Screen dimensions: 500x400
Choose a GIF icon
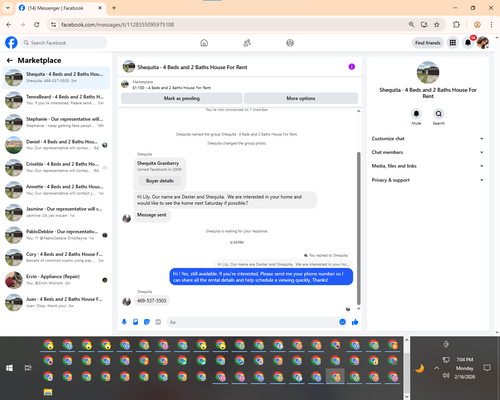158,322
